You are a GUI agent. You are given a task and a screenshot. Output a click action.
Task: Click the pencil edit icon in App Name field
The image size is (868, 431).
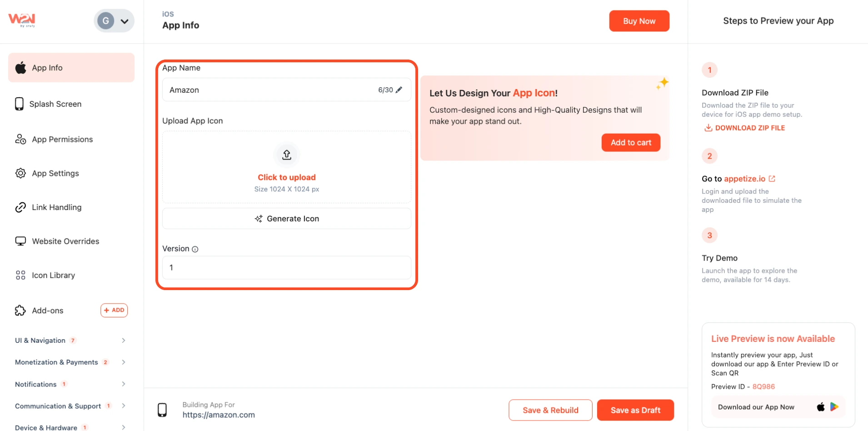click(399, 90)
